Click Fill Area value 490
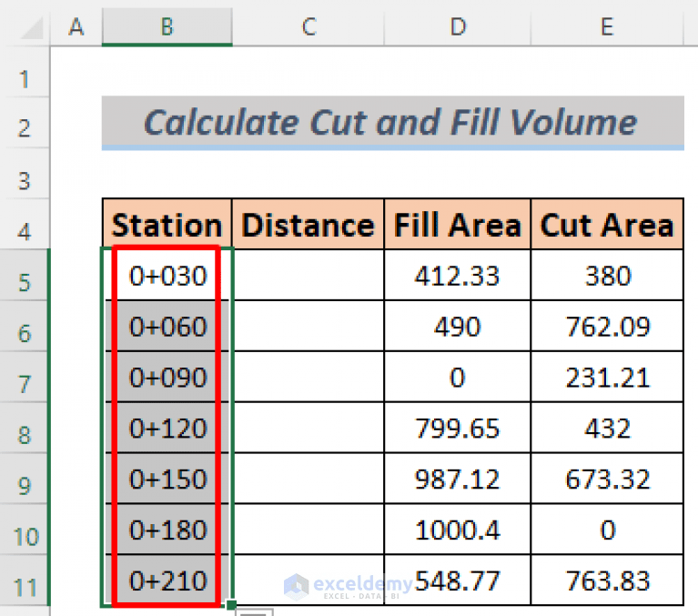 tap(458, 327)
